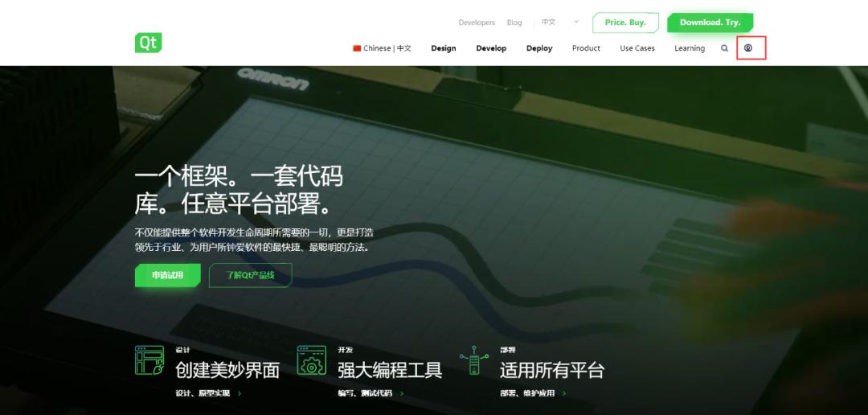
Task: Click the arrow after 编写、测试代码
Action: [402, 393]
